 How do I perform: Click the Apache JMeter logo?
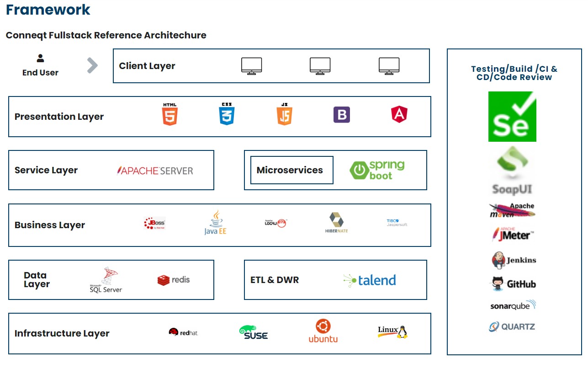click(x=512, y=234)
